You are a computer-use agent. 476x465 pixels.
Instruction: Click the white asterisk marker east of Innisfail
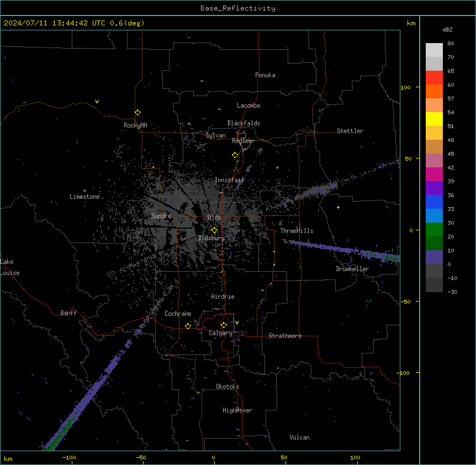point(277,167)
